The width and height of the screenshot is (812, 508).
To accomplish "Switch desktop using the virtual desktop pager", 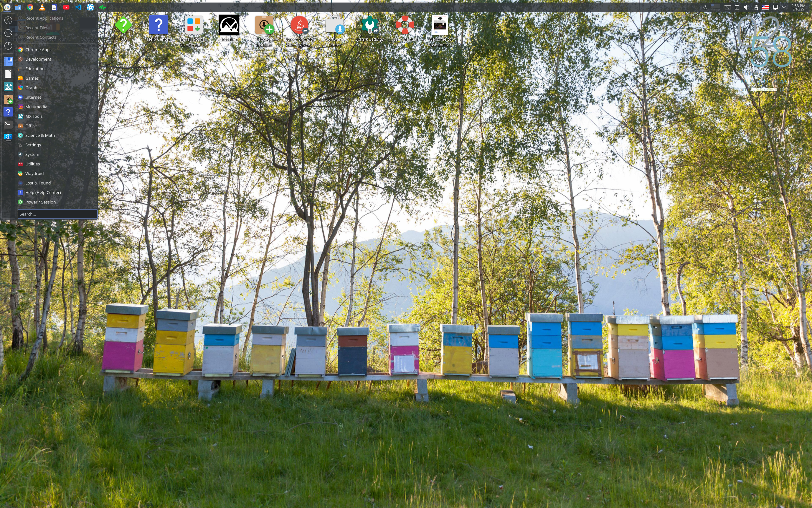I will (x=715, y=7).
